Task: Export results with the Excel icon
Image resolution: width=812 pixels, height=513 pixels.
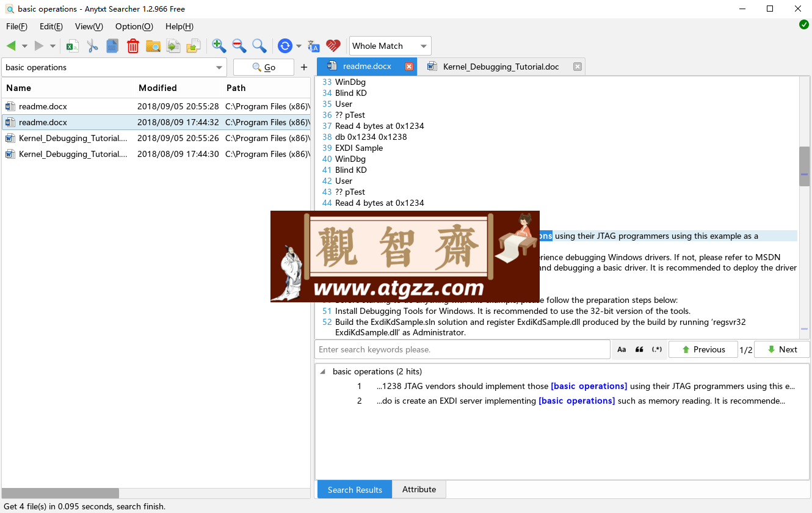Action: 73,46
